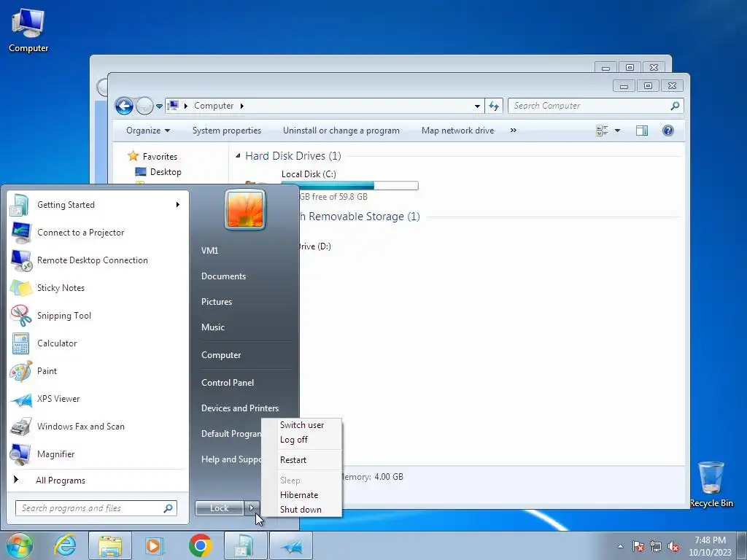Launch Calculator from Start menu
747x560 pixels.
[x=97, y=343]
